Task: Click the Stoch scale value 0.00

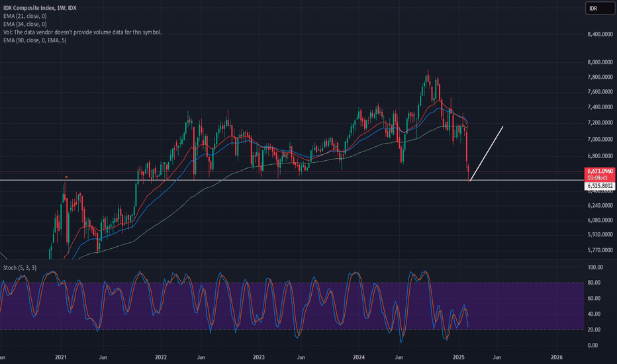Action: (593, 345)
